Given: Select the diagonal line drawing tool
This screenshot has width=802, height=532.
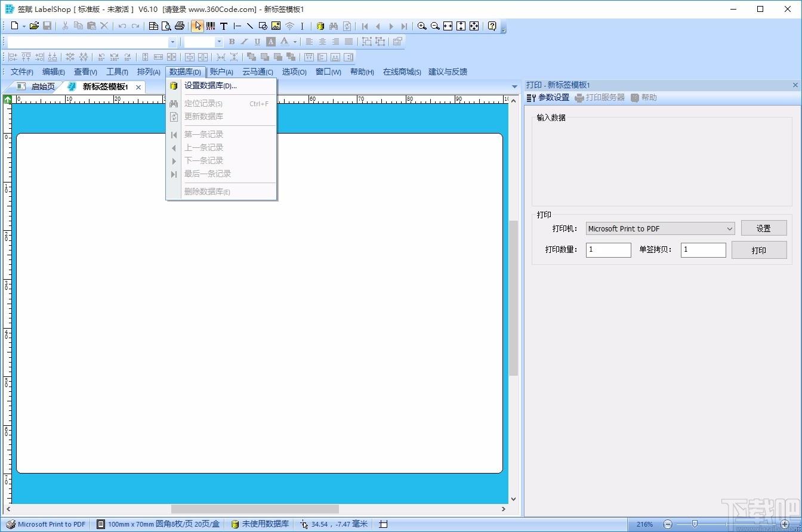Looking at the screenshot, I should click(x=250, y=26).
